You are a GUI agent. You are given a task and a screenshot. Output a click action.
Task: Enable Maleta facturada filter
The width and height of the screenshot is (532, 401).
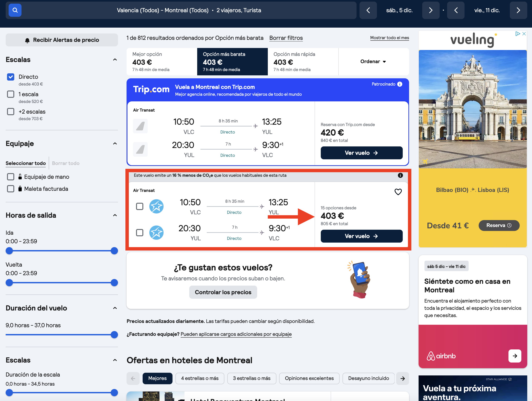coord(11,189)
